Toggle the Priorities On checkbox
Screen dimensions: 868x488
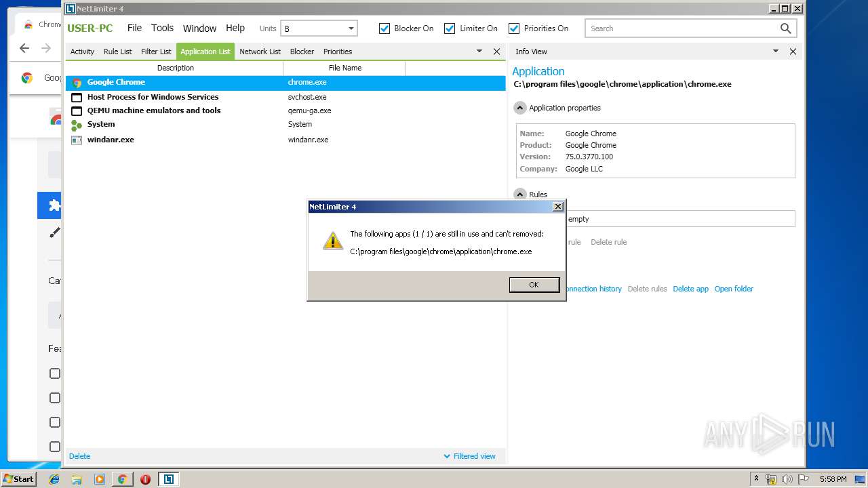tap(514, 28)
